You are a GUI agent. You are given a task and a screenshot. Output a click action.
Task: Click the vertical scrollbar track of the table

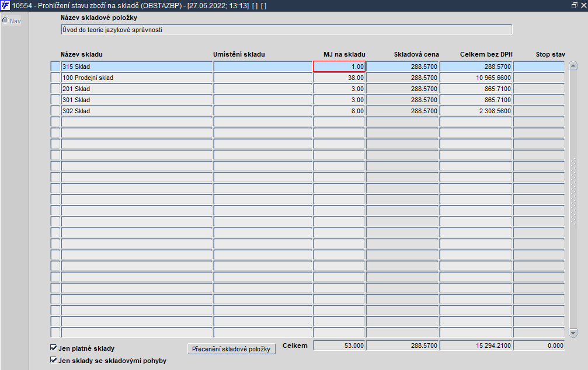573,198
